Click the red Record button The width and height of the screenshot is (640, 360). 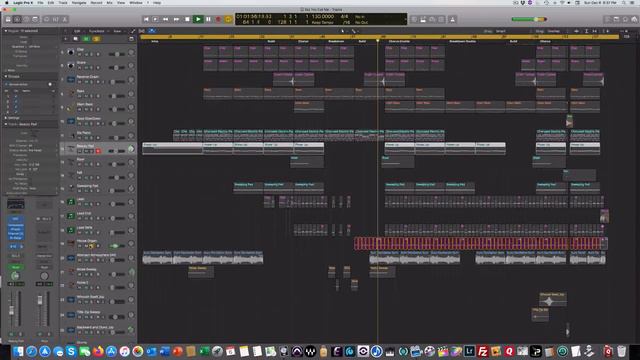point(218,19)
